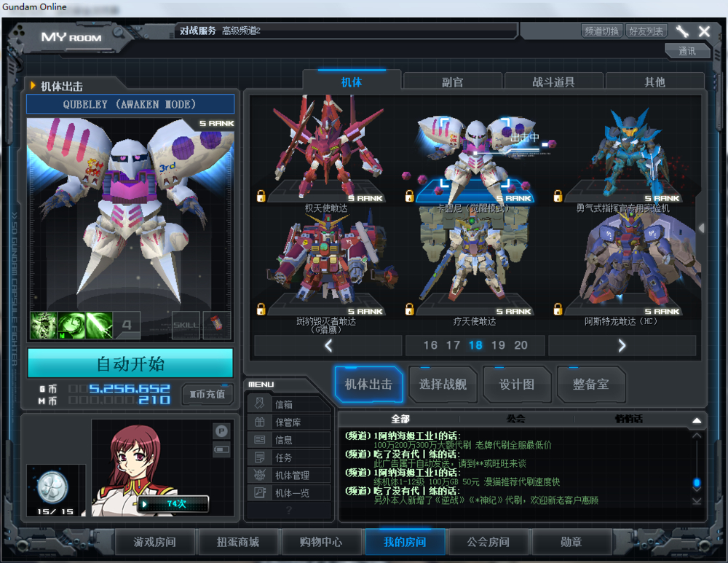Viewport: 728px width, 563px height.
Task: Click the side panel collapse triangle
Action: pos(702,228)
